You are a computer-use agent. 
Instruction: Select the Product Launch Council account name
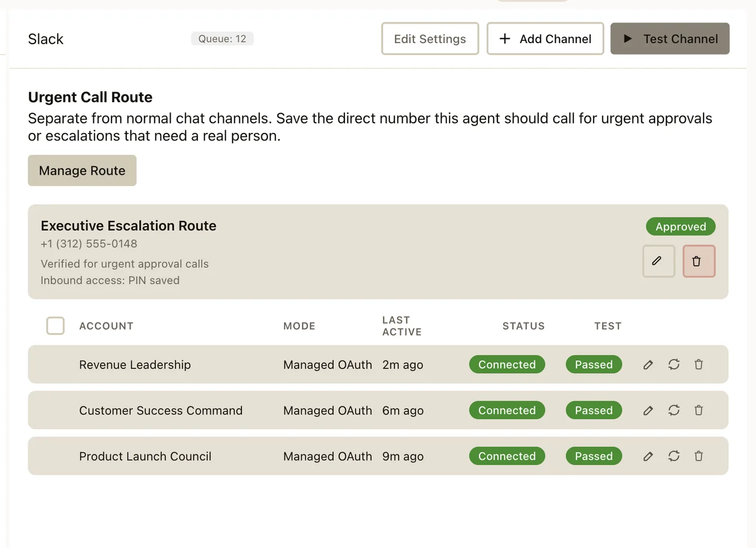click(x=145, y=456)
